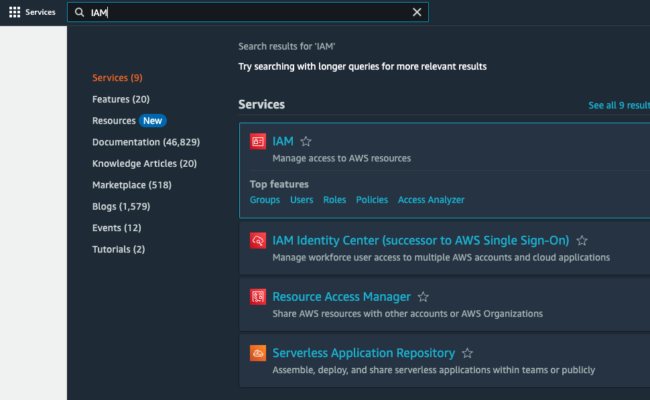
Task: Select the Events (12) filter
Action: [116, 228]
